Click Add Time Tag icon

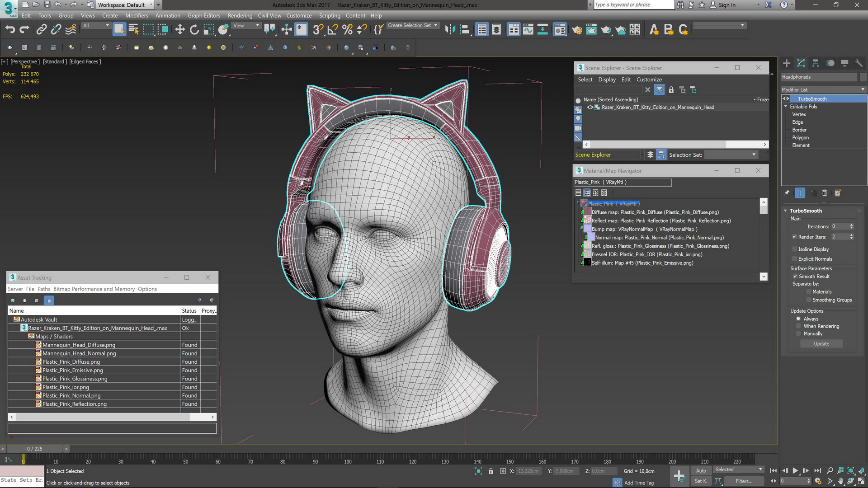tap(618, 483)
